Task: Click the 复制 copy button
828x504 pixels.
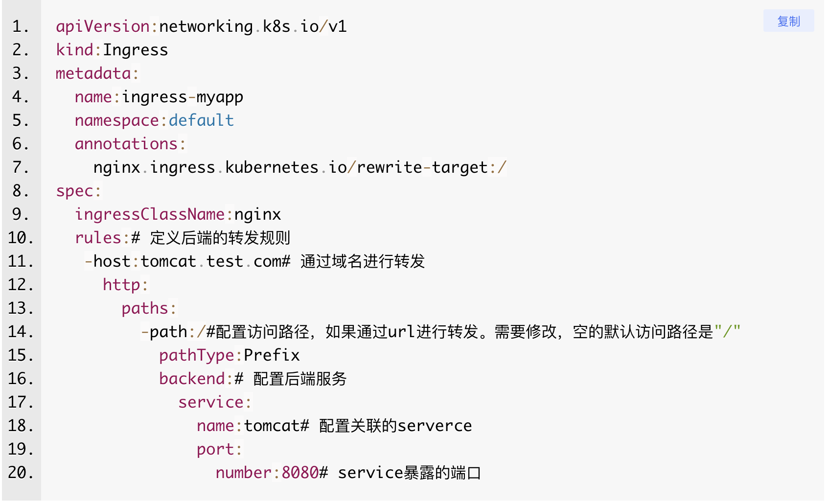Action: (x=788, y=21)
